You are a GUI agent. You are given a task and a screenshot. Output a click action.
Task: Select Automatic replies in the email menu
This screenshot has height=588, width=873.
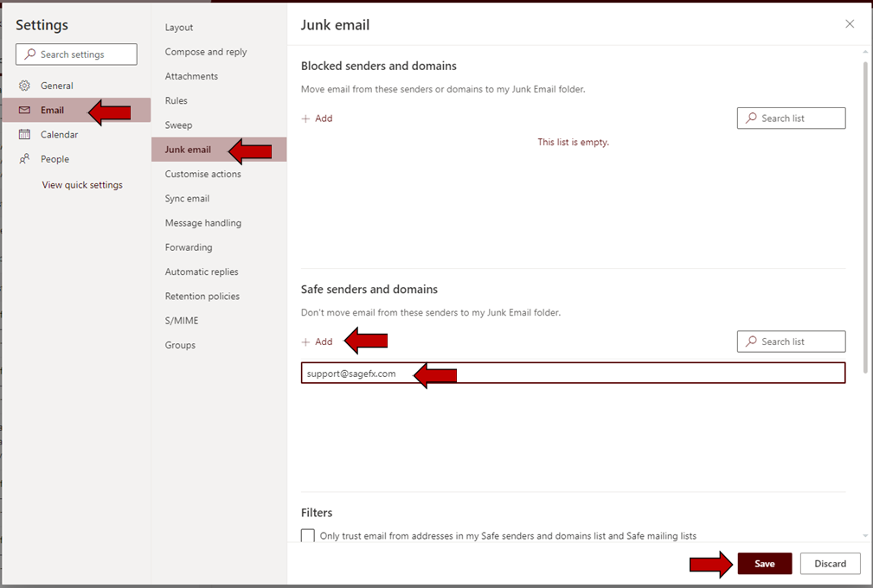[x=202, y=272]
